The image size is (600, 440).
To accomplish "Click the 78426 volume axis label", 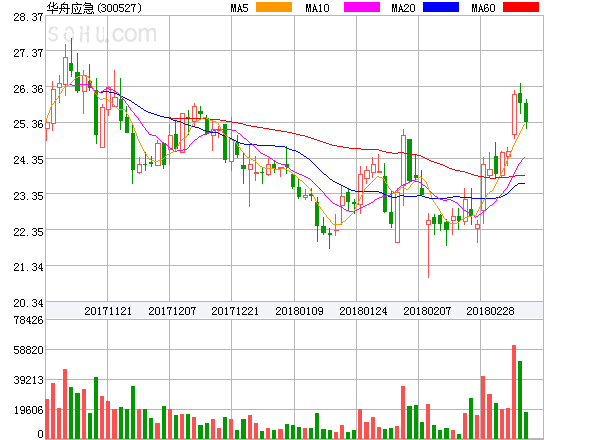I will 28,320.
